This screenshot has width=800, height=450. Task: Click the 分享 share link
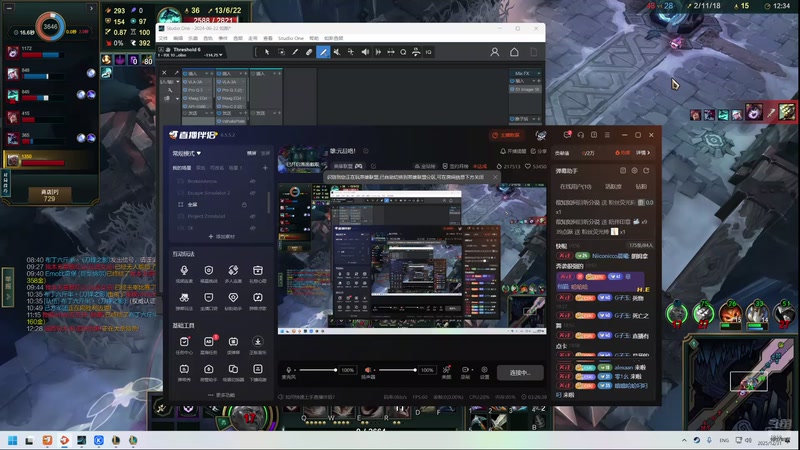pyautogui.click(x=538, y=152)
